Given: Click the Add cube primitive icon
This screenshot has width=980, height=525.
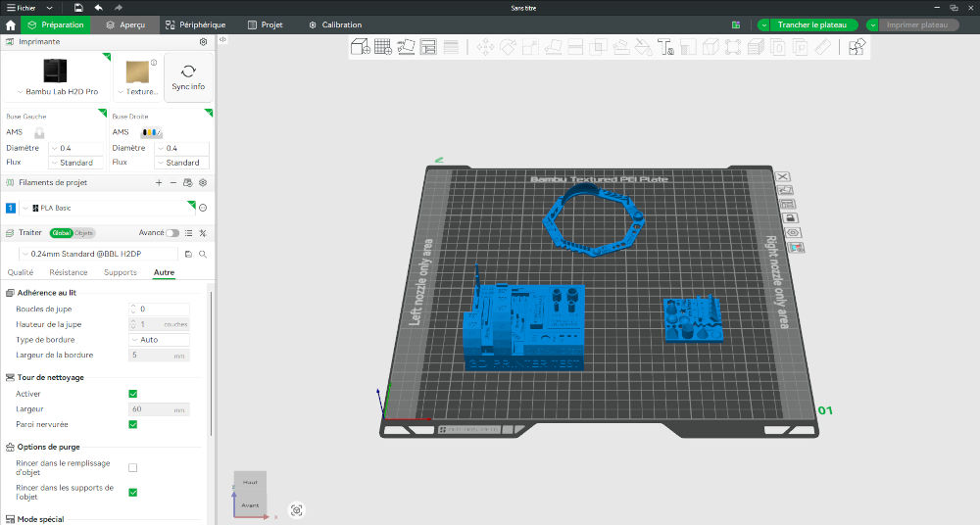Looking at the screenshot, I should coord(360,47).
